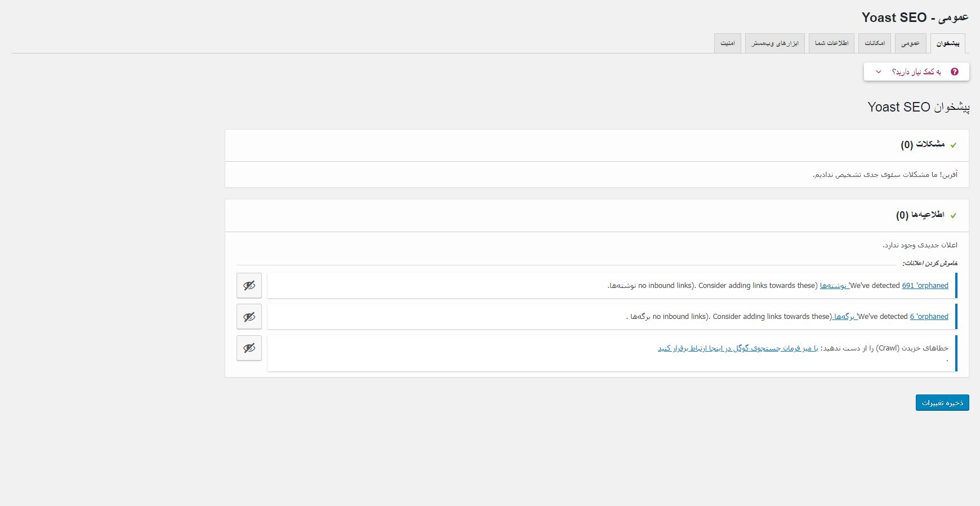Open the پیشخوان dashboard tab

pyautogui.click(x=948, y=43)
